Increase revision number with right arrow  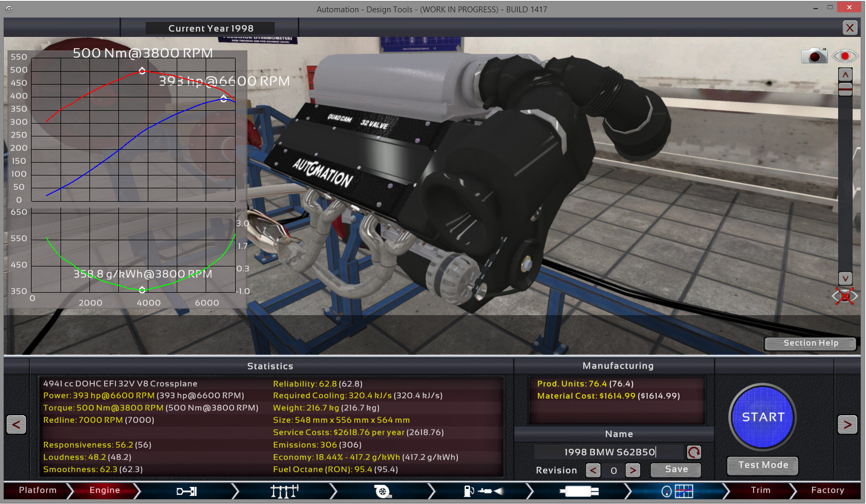click(x=633, y=471)
